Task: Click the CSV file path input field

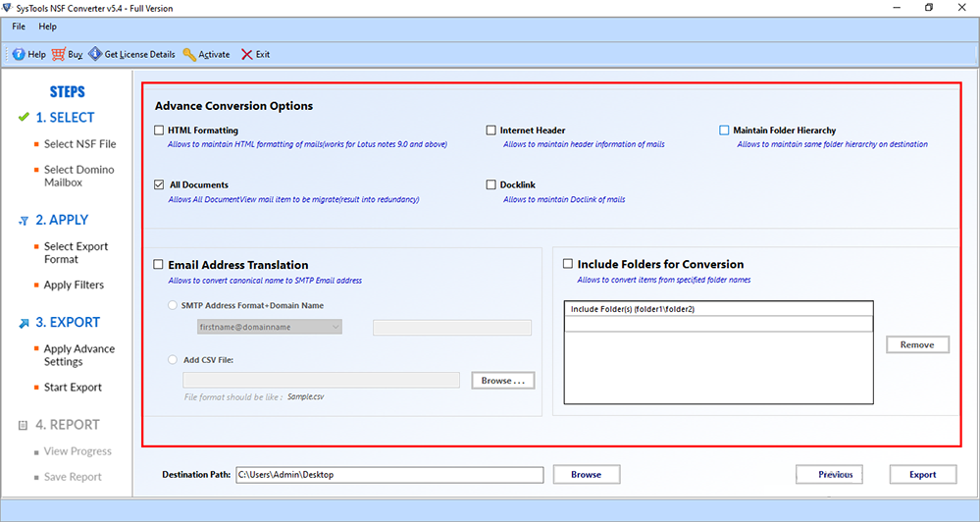Action: [x=321, y=380]
